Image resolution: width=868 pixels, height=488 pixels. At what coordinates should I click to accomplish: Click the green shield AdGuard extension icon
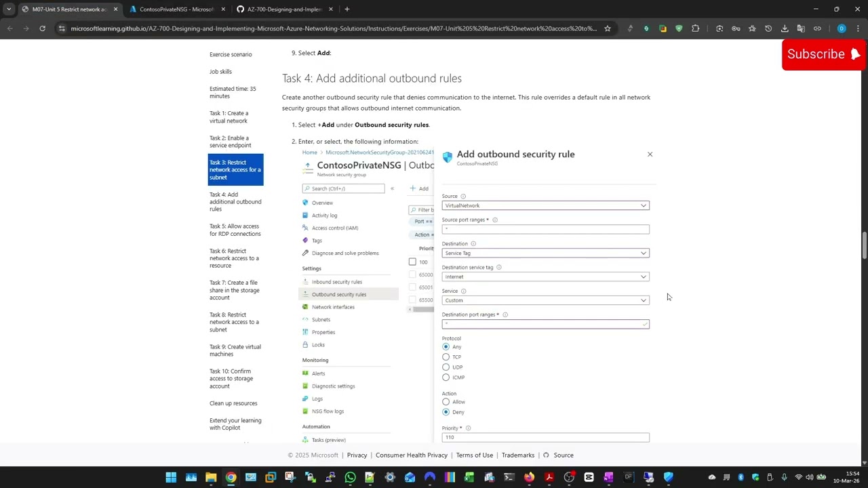[x=679, y=28]
